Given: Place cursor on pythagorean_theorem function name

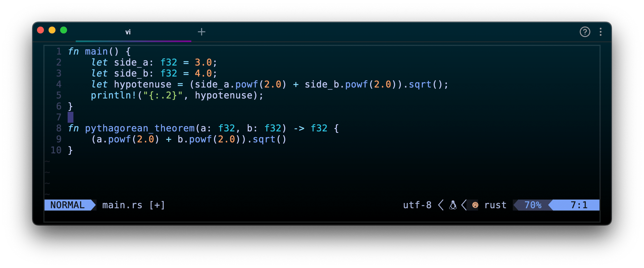Looking at the screenshot, I should click(140, 128).
